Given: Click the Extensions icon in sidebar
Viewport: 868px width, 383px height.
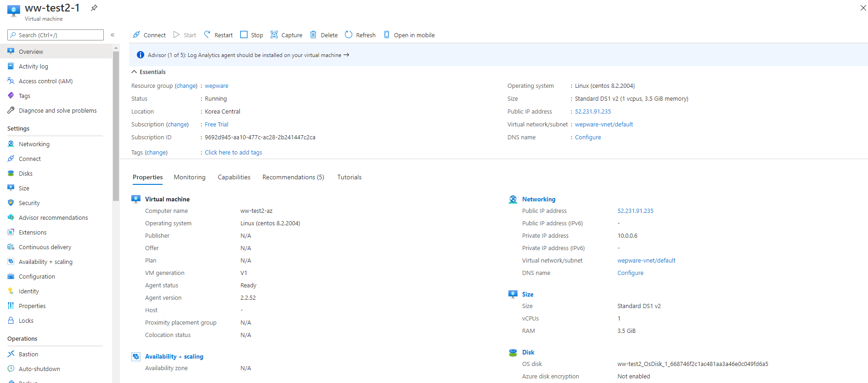Looking at the screenshot, I should 11,232.
